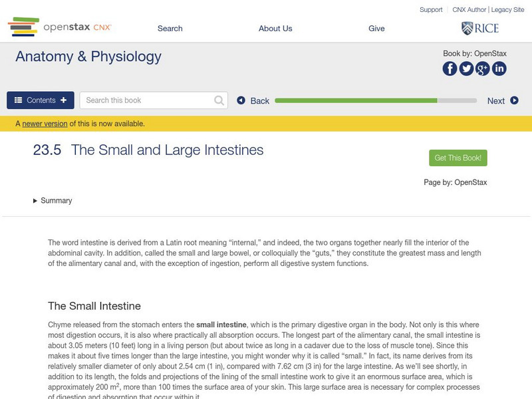Screen dimensions: 532x399
Task: Click the LinkedIn share icon
Action: [499, 68]
